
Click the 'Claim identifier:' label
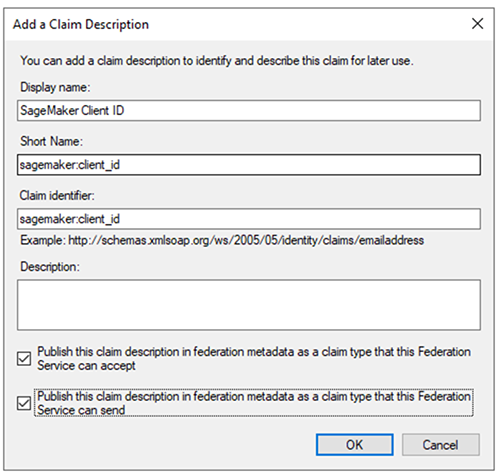pyautogui.click(x=57, y=196)
